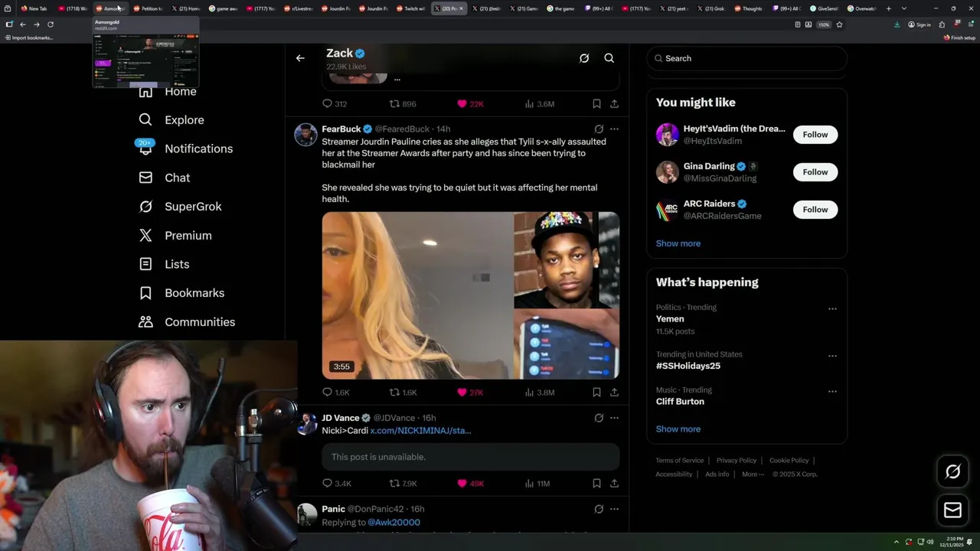The width and height of the screenshot is (980, 551).
Task: Open floating Grok button at bottom right
Action: [952, 472]
